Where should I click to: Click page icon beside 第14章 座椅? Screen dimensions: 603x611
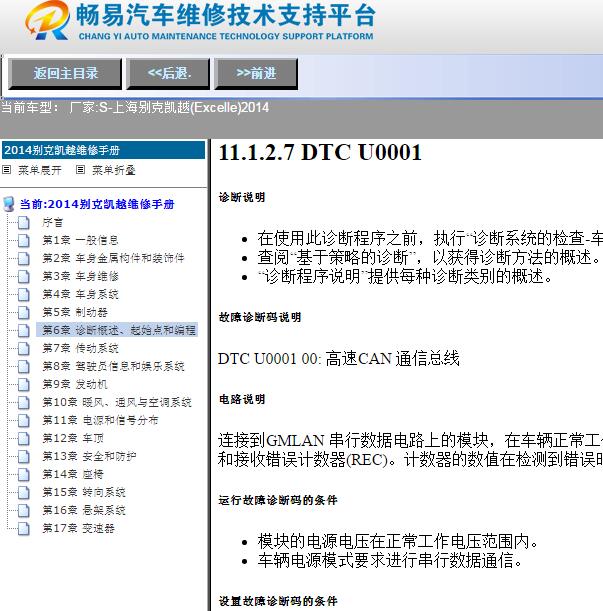pos(24,475)
